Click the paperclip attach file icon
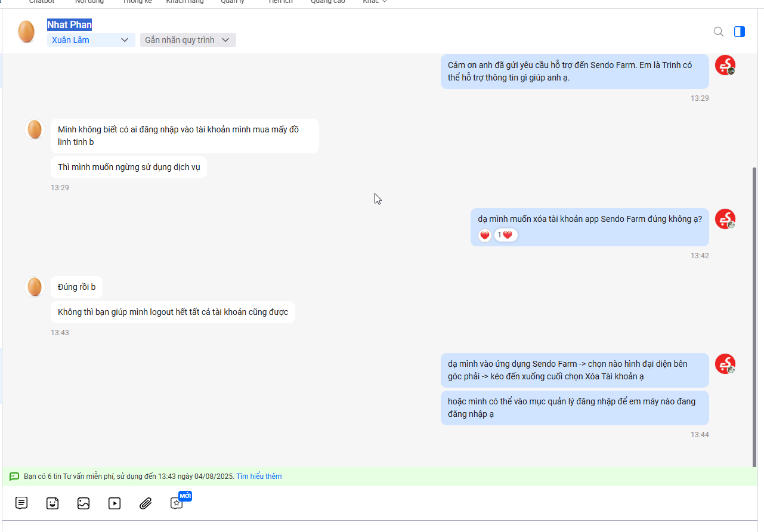The image size is (764, 532). point(146,503)
